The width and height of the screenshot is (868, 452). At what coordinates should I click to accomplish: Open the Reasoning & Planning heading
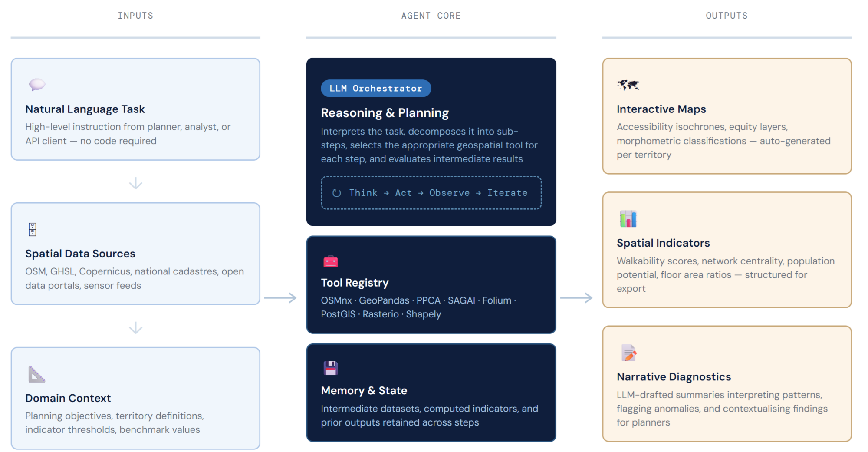pyautogui.click(x=385, y=113)
